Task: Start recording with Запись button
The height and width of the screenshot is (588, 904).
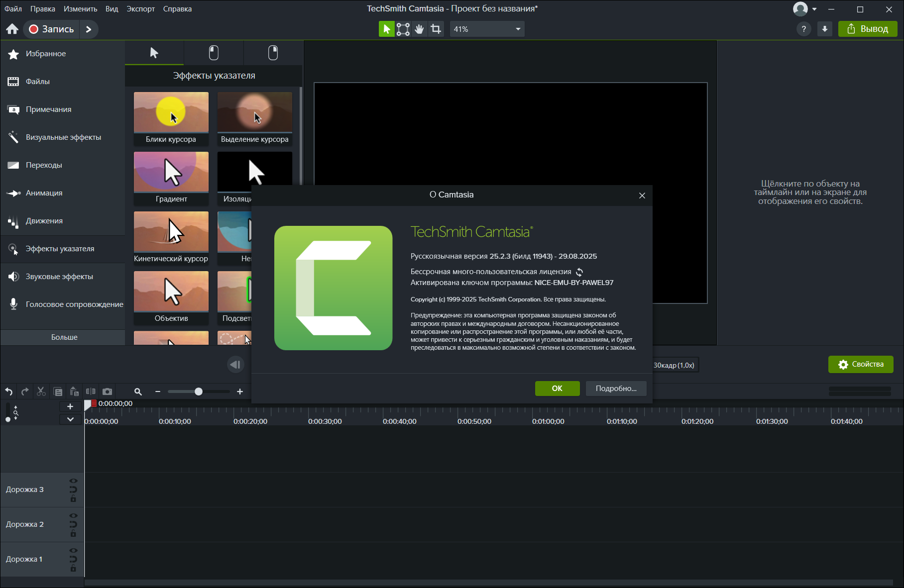Action: coord(51,29)
